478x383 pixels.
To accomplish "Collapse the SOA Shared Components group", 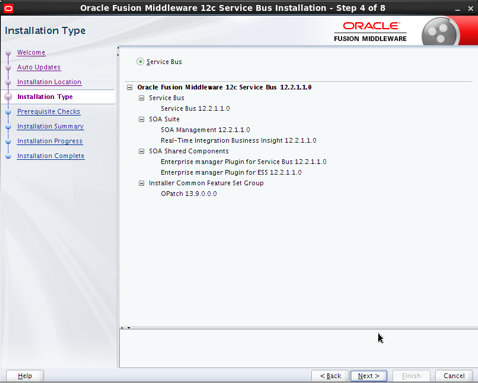I will point(142,151).
